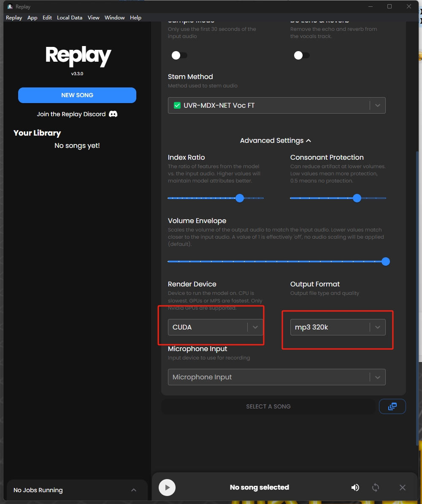Open the Stem Method dropdown
This screenshot has width=422, height=504.
click(x=276, y=106)
